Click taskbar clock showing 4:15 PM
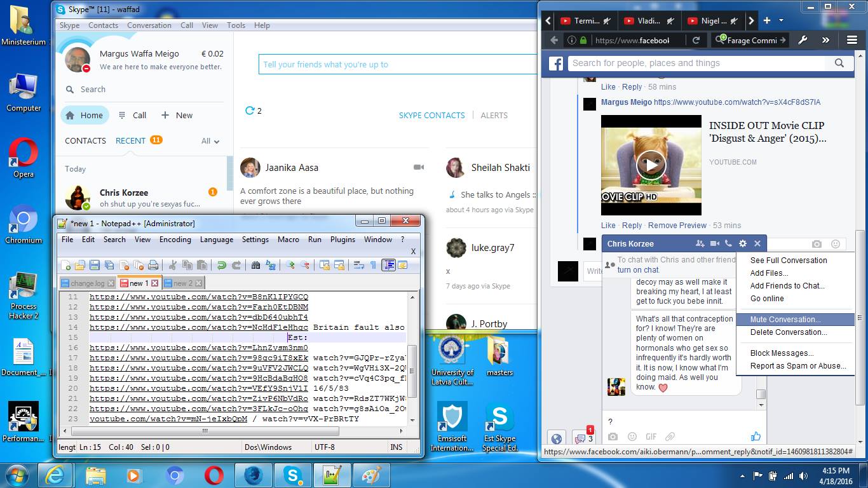 [x=834, y=475]
